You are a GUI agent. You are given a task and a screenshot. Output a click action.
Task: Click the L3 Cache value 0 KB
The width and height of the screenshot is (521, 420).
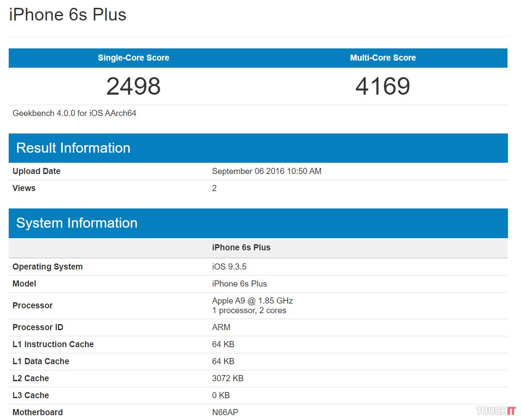[x=221, y=396]
